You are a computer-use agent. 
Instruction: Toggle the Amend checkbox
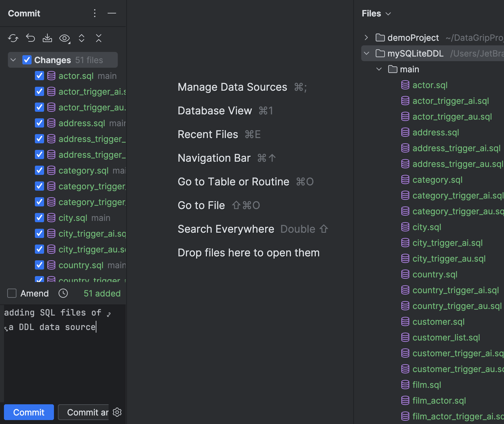pos(12,293)
